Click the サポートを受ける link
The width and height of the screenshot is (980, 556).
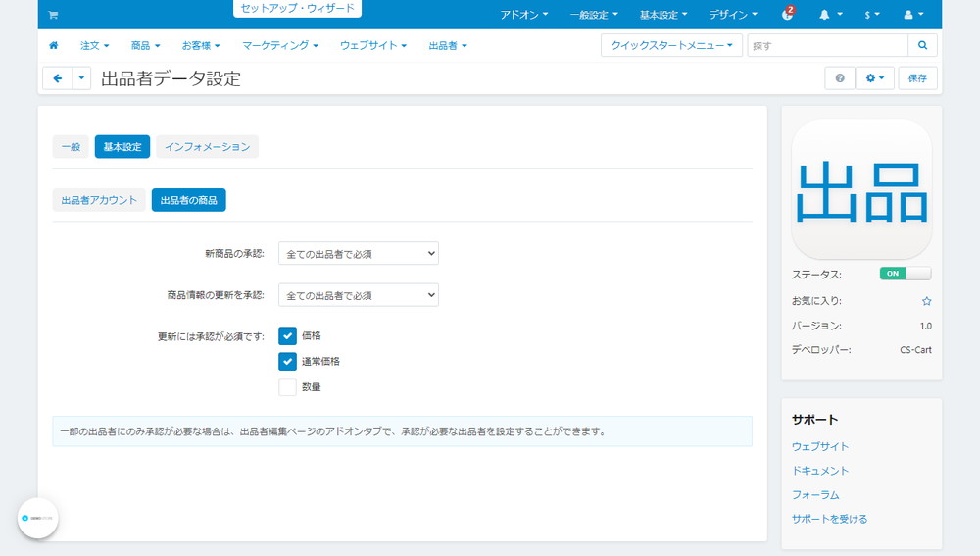[829, 519]
